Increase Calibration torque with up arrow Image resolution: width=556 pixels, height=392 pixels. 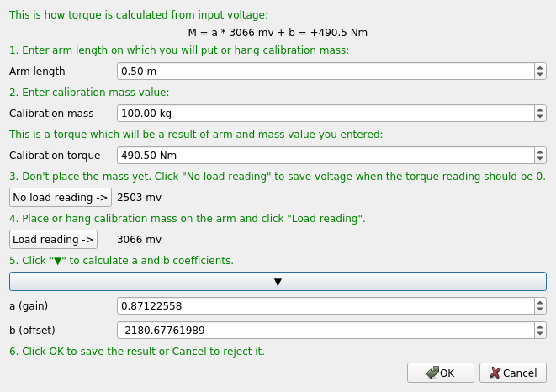[x=540, y=151]
